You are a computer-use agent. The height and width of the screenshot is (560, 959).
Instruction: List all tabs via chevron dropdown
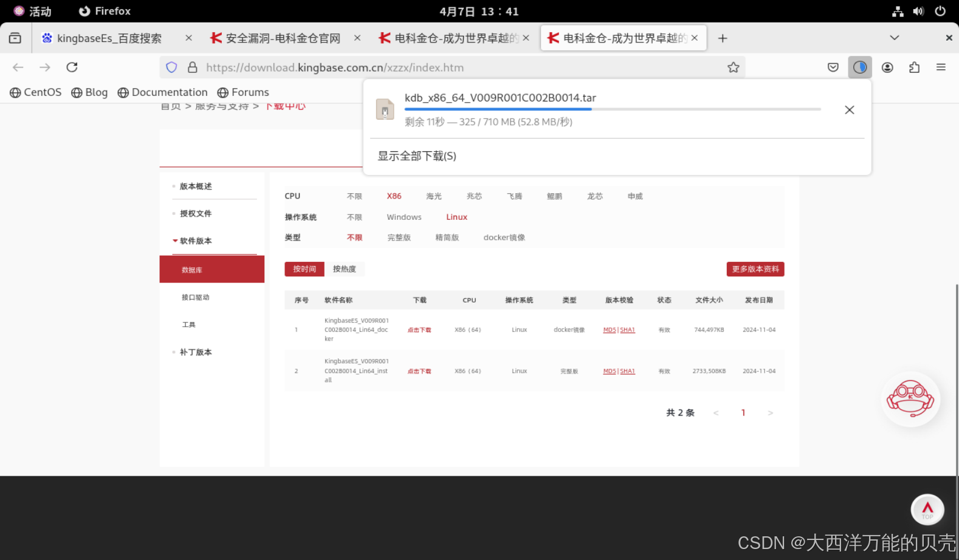click(895, 38)
